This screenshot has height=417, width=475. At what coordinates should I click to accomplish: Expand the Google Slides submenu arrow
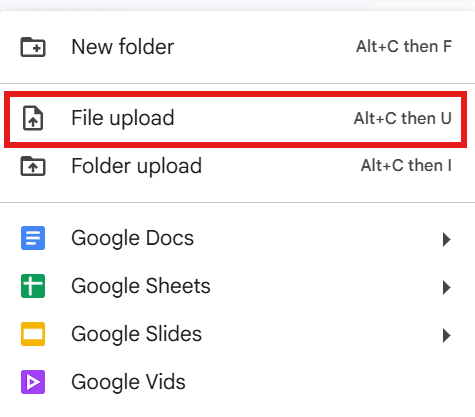tap(447, 335)
